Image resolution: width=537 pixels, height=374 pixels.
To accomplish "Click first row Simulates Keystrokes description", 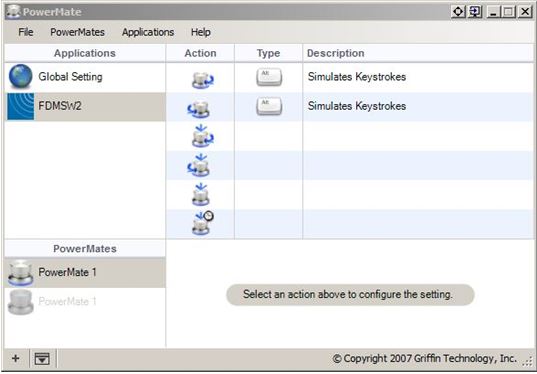I will 357,77.
